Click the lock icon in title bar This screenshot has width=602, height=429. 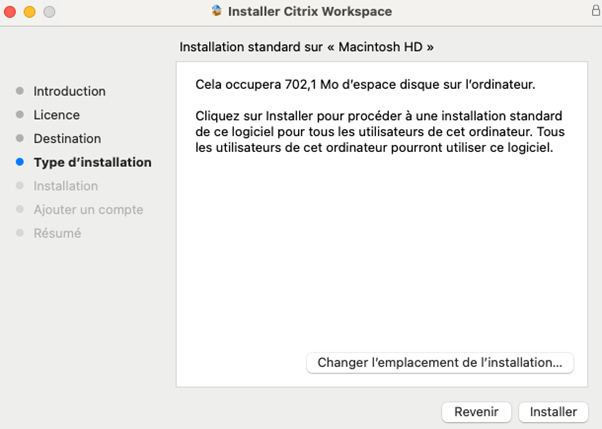coord(595,10)
